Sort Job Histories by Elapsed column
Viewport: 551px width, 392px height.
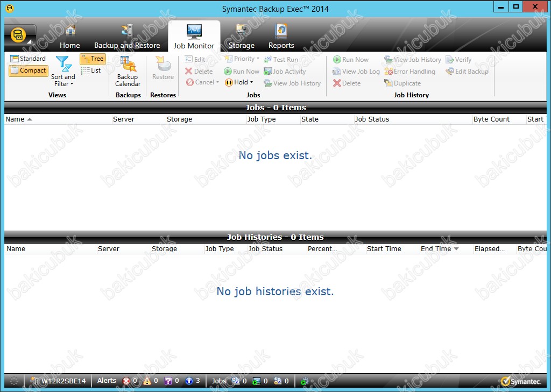click(495, 248)
